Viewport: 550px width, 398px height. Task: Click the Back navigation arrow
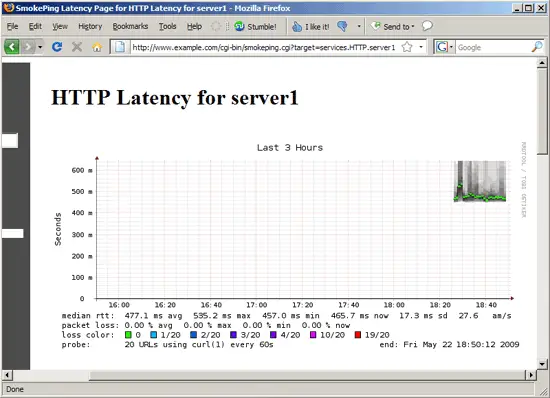point(12,47)
